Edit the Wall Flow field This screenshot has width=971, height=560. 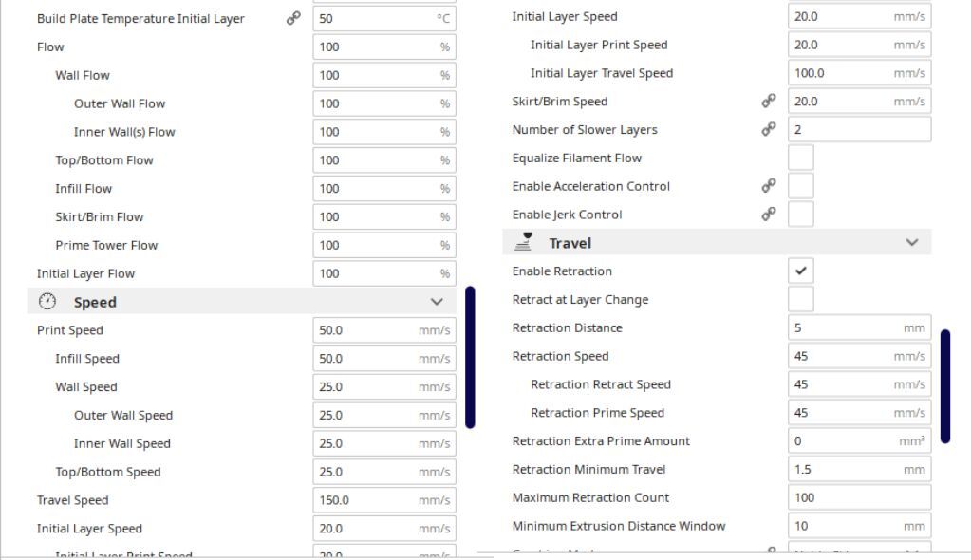[384, 76]
